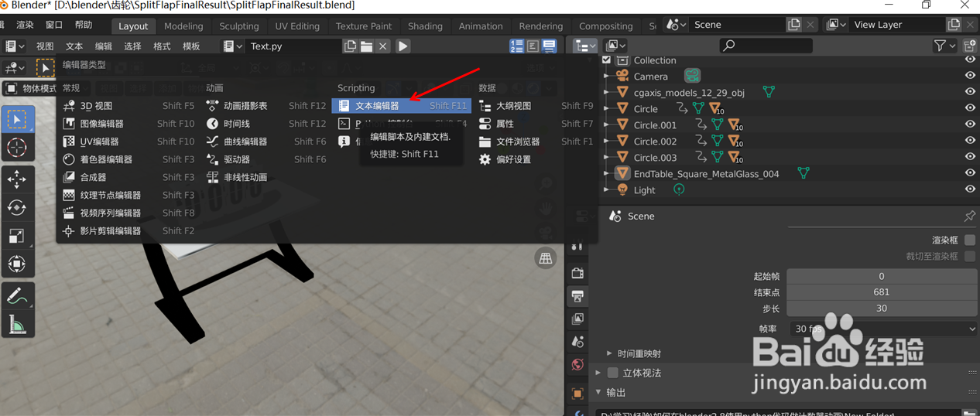Select 文件浏览器 in the editor menu
The height and width of the screenshot is (416, 980).
pos(536,142)
